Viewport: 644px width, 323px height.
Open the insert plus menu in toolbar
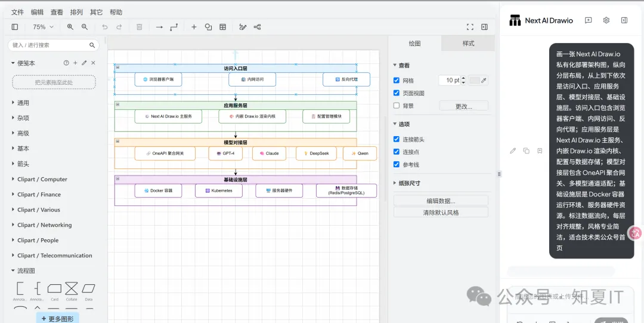tap(194, 27)
